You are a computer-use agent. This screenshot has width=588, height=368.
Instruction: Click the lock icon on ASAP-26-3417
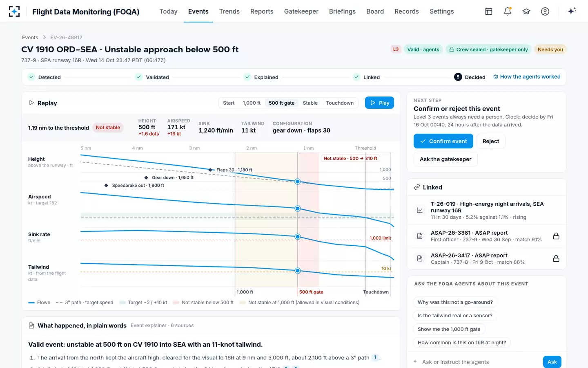[x=556, y=258]
